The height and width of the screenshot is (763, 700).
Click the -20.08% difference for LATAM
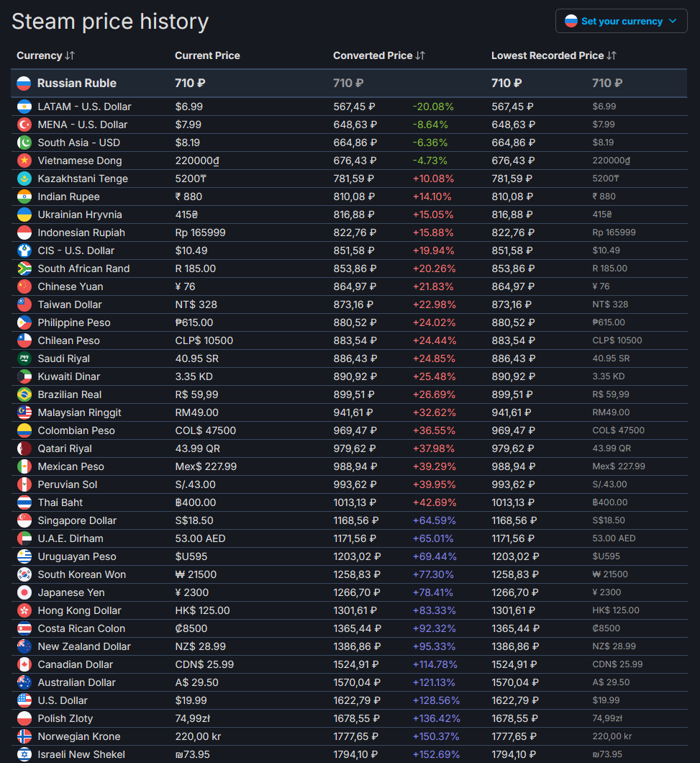[x=433, y=107]
